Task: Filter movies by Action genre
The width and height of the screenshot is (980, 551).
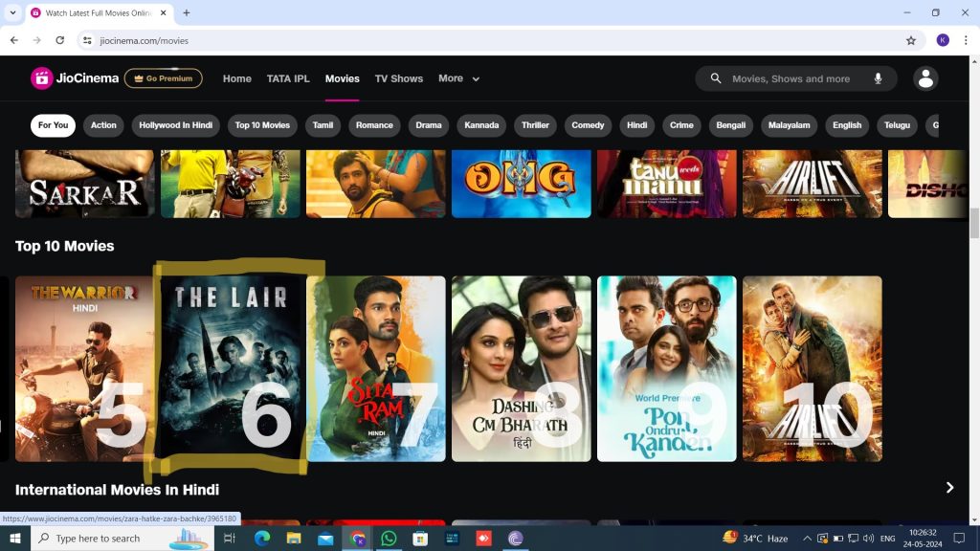Action: point(103,125)
